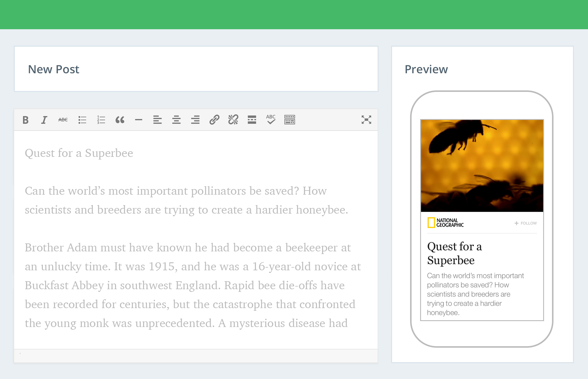588x379 pixels.
Task: Insert a hyperlink
Action: tap(214, 120)
